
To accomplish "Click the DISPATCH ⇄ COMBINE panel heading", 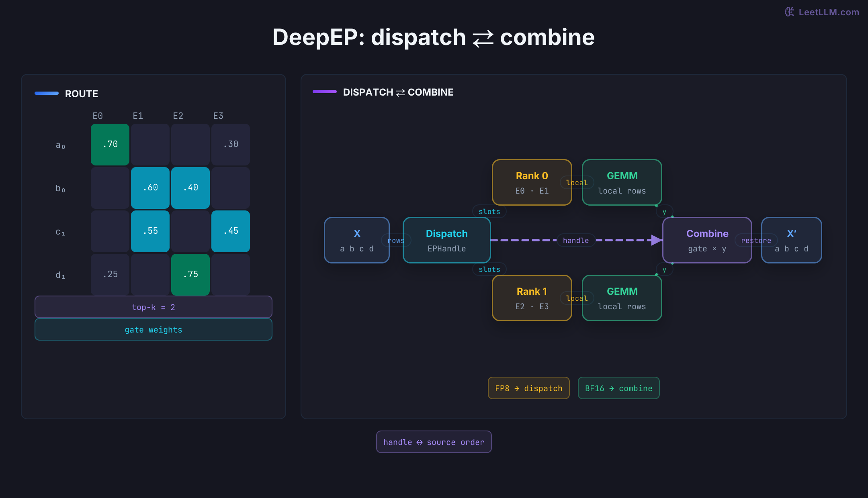I will (398, 92).
